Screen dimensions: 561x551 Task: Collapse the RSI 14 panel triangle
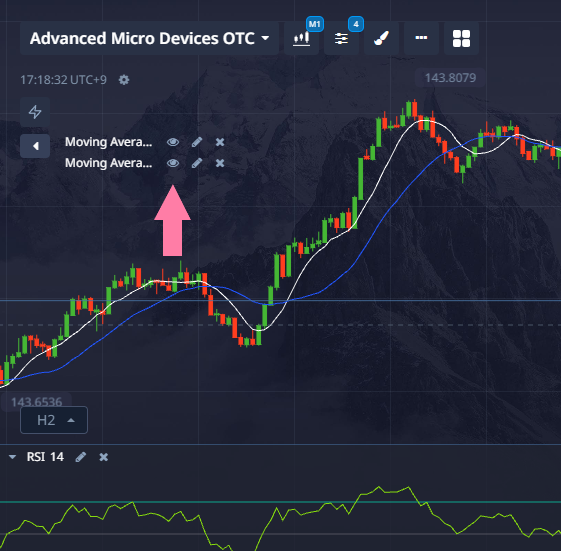tap(13, 457)
